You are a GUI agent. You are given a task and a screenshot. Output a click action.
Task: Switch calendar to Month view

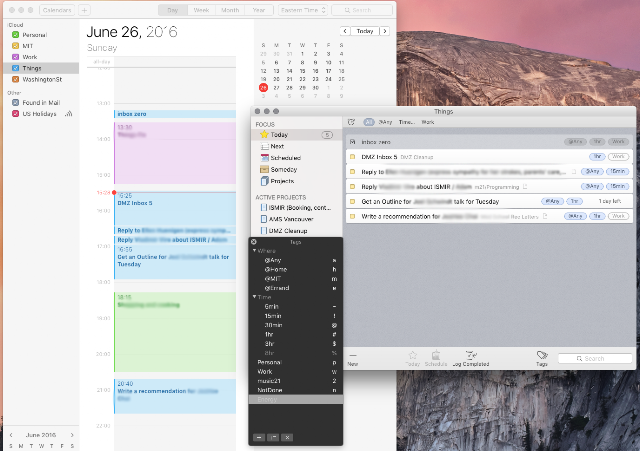[230, 10]
